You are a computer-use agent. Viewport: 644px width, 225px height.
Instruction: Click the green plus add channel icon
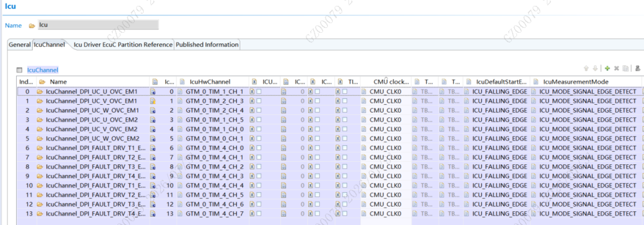pos(608,68)
